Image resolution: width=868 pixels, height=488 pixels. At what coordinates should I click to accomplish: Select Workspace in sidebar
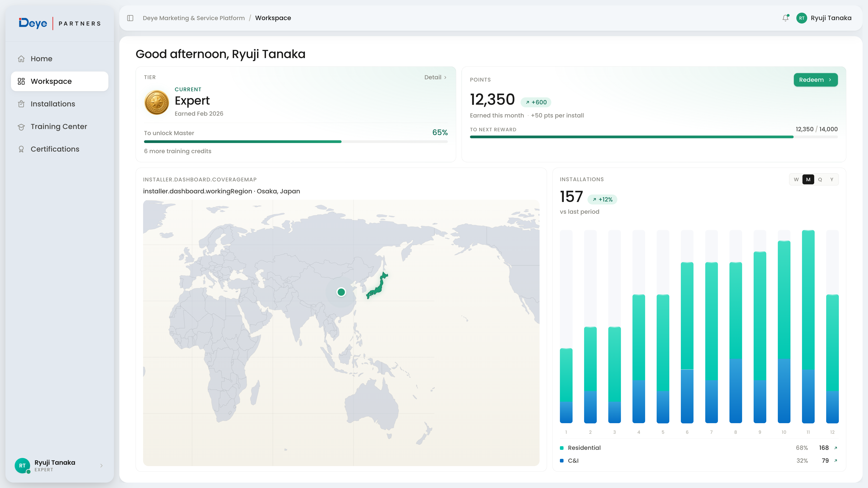(60, 81)
